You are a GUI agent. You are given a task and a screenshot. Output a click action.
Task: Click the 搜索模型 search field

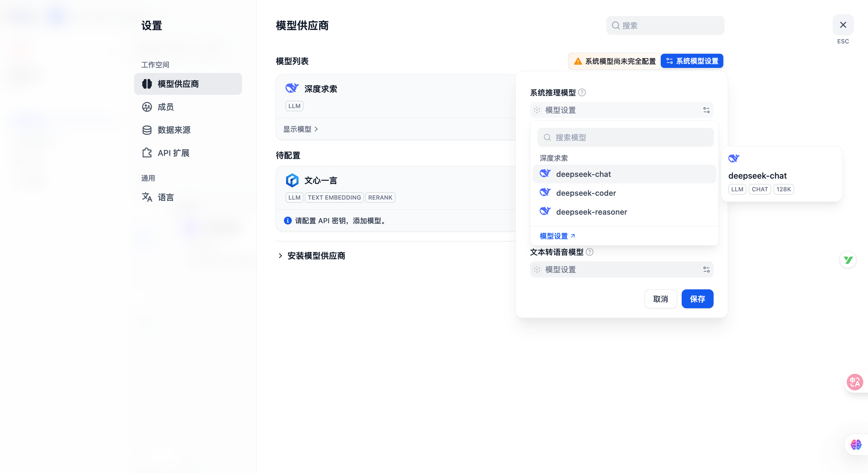(x=625, y=138)
